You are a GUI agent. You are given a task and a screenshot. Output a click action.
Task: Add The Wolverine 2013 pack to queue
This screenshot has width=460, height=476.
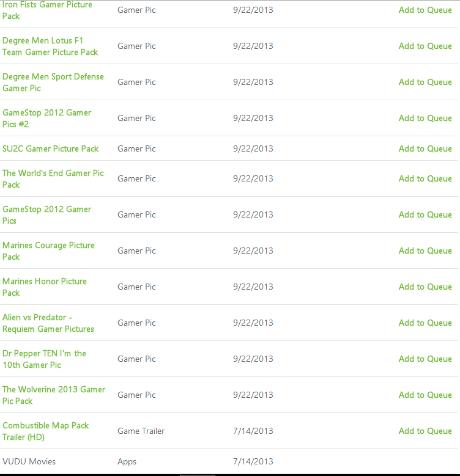coord(425,395)
